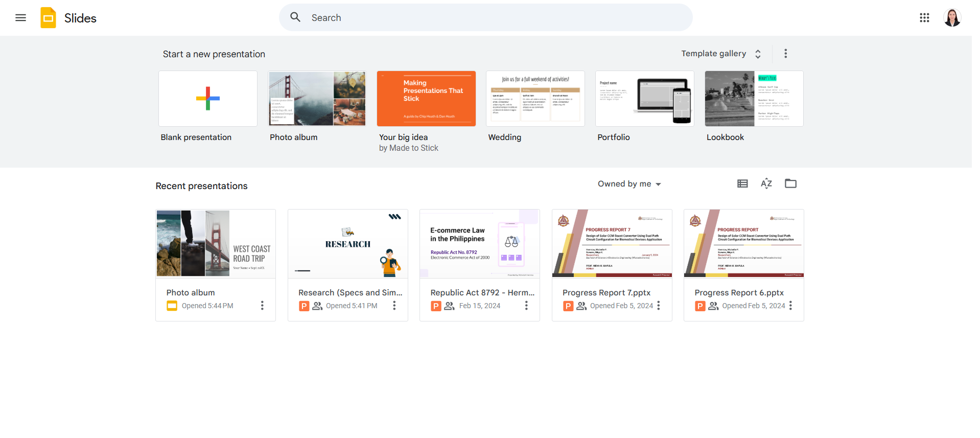Open more options for Progress Report 6.pptx
The width and height of the screenshot is (980, 438).
coord(790,306)
